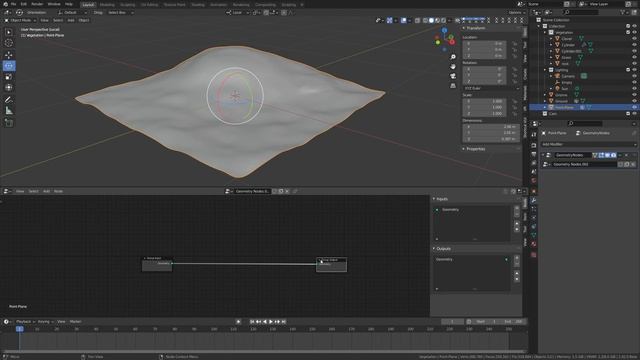Jump to timeline end frame
Screen dimensions: 640x360
[284, 322]
